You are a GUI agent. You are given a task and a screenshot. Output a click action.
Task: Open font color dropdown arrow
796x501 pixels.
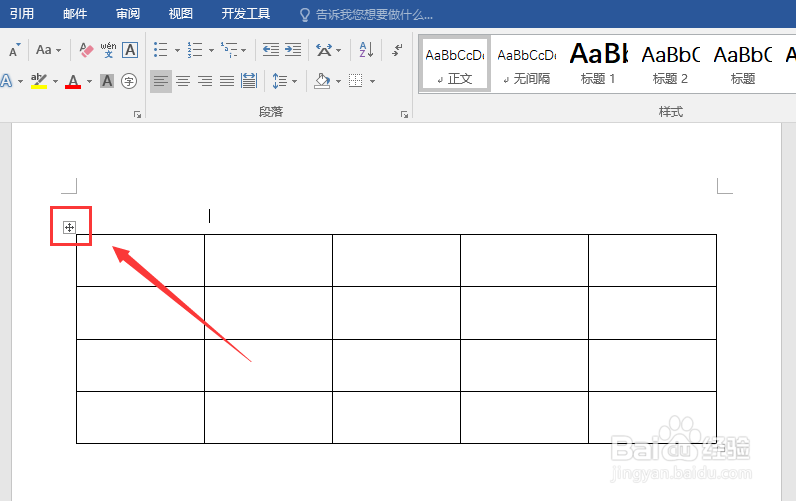coord(89,81)
